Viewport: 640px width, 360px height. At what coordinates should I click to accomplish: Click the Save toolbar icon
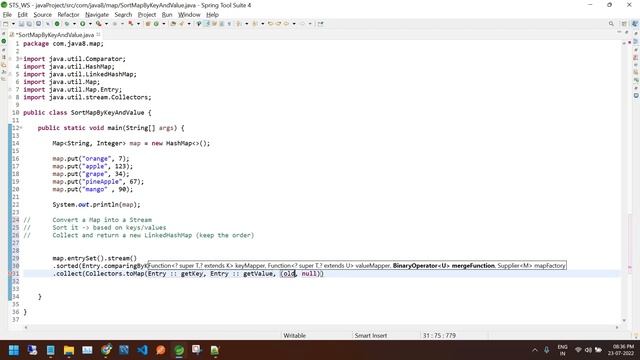pos(21,24)
